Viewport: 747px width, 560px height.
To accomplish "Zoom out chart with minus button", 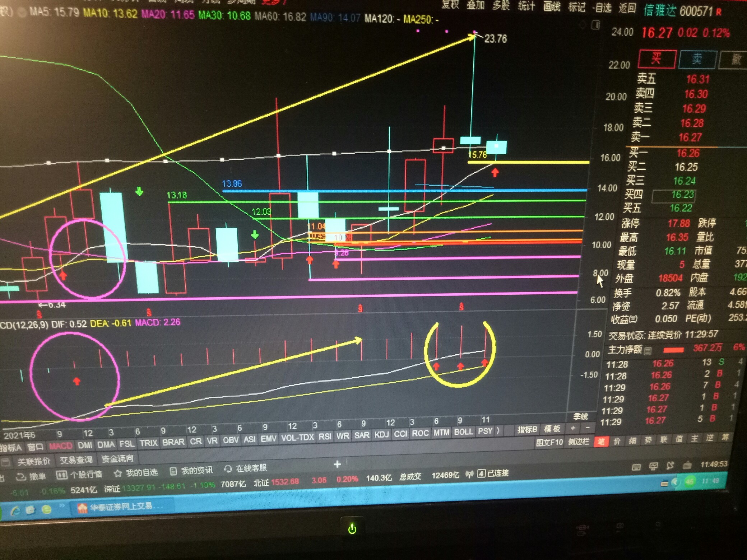I will tap(588, 428).
